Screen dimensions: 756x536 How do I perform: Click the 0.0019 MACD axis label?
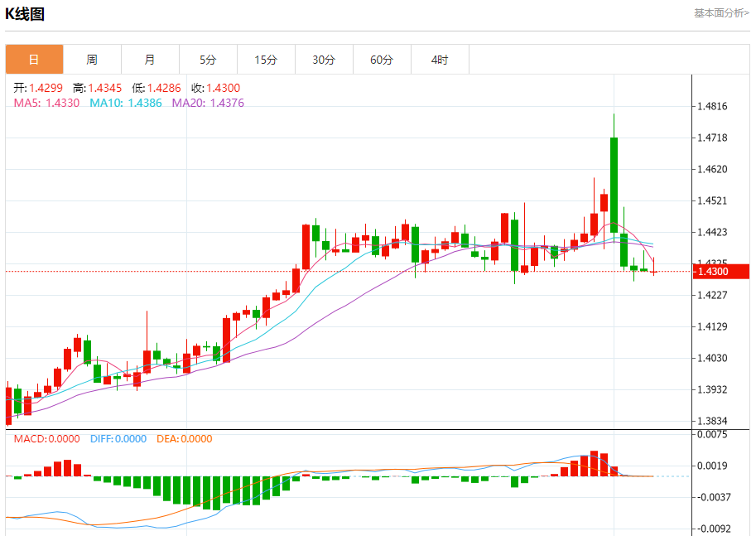[713, 466]
